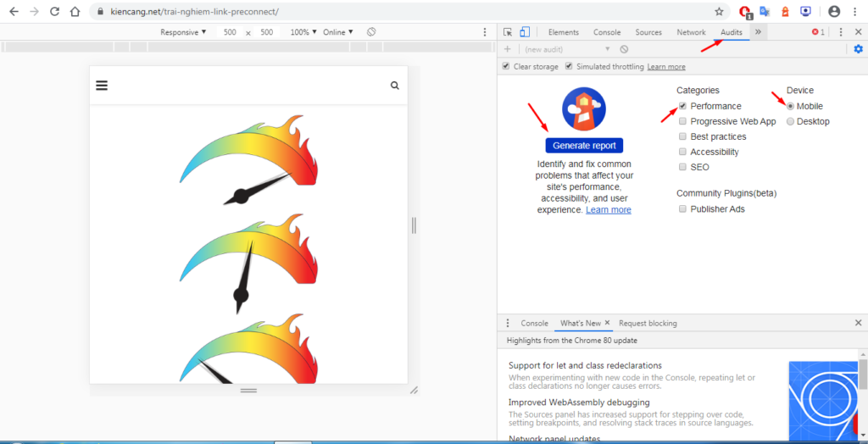This screenshot has width=868, height=444.
Task: Click the viewport width input field
Action: tap(230, 32)
